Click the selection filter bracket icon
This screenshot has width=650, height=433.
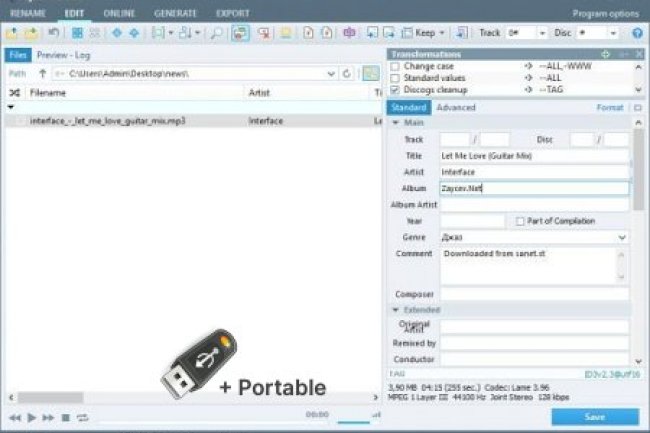coord(158,33)
